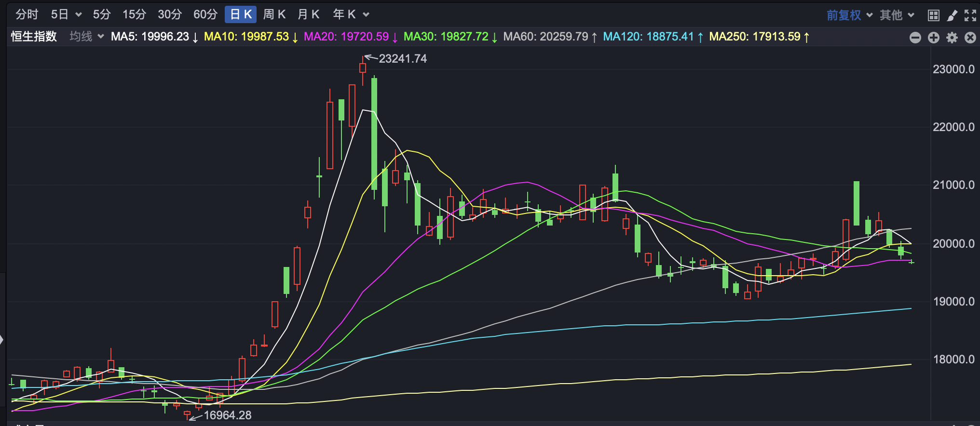
Task: Open indicator settings gear icon
Action: click(x=952, y=38)
